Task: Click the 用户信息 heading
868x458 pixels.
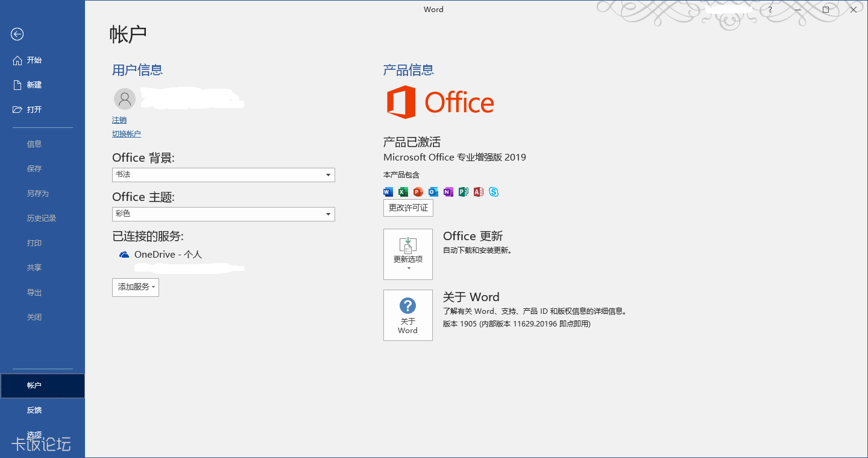Action: (x=137, y=70)
